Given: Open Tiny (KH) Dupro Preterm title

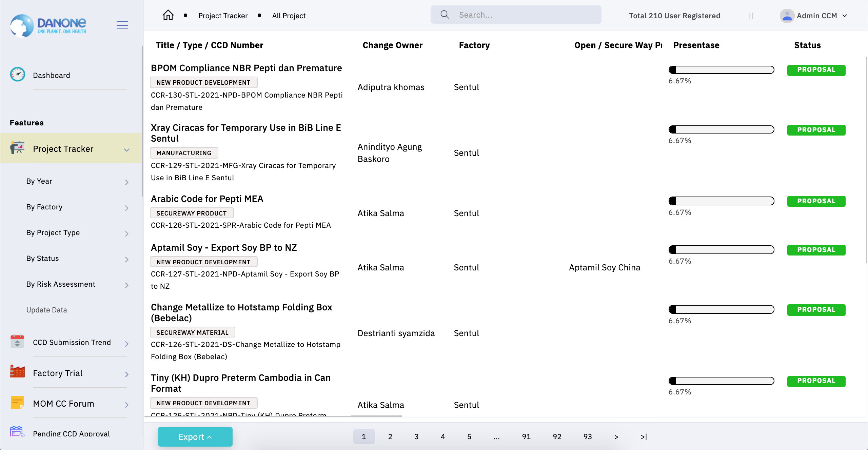Looking at the screenshot, I should pyautogui.click(x=241, y=383).
